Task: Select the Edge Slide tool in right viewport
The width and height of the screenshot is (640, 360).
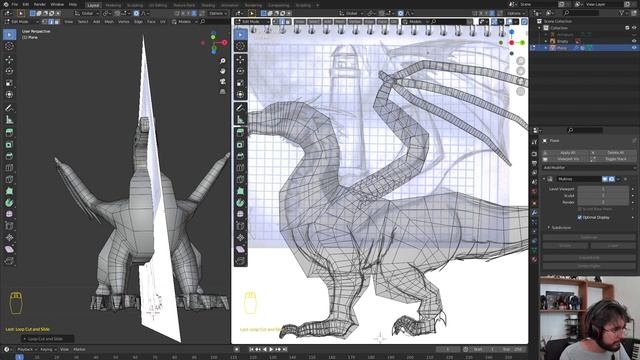Action: click(x=240, y=226)
